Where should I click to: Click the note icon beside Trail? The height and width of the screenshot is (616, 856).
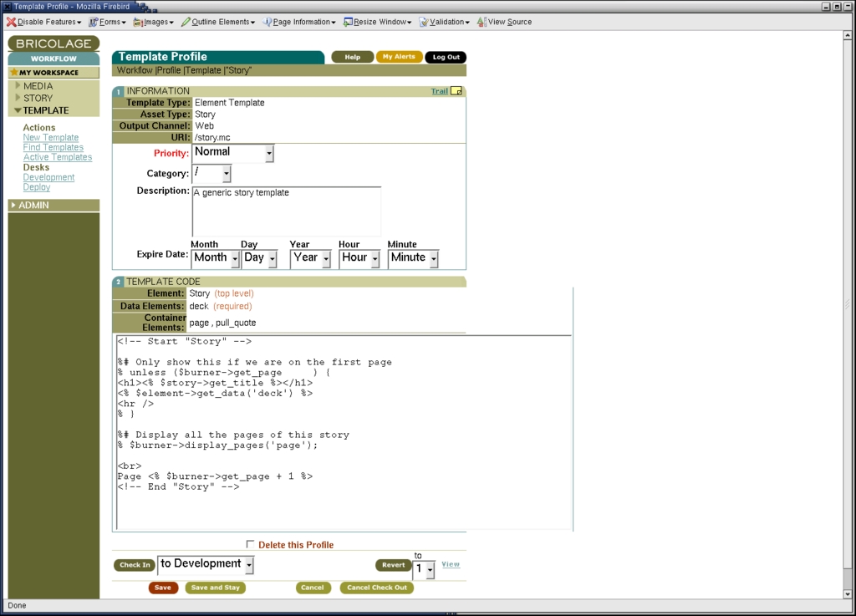point(456,91)
